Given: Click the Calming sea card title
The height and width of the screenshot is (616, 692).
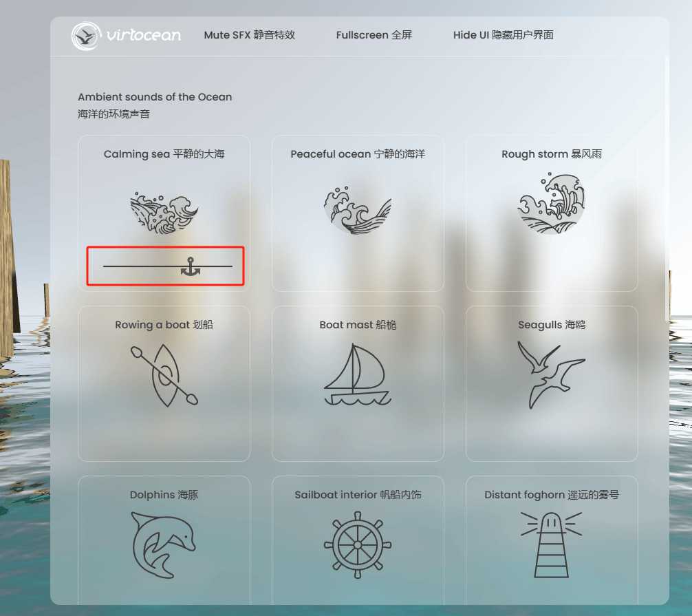Looking at the screenshot, I should tap(164, 153).
